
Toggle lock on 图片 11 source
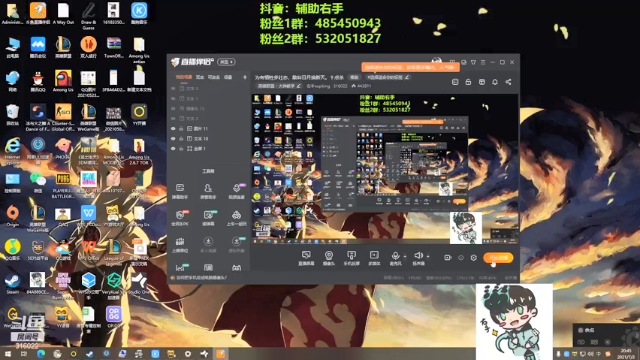coord(181,129)
